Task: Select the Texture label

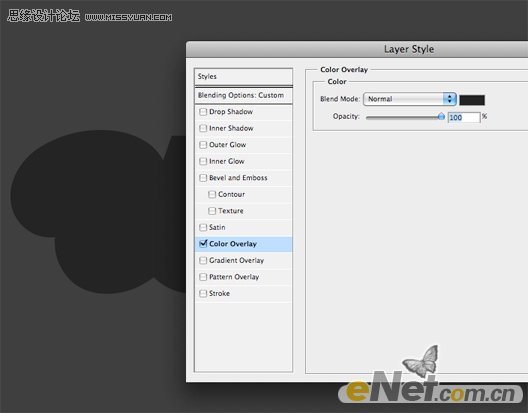Action: [231, 211]
